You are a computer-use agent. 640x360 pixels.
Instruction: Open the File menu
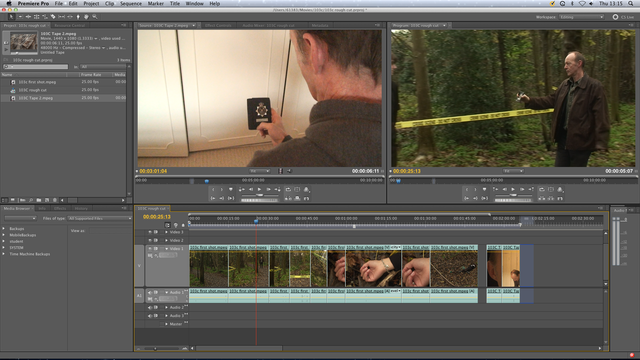pos(59,3)
